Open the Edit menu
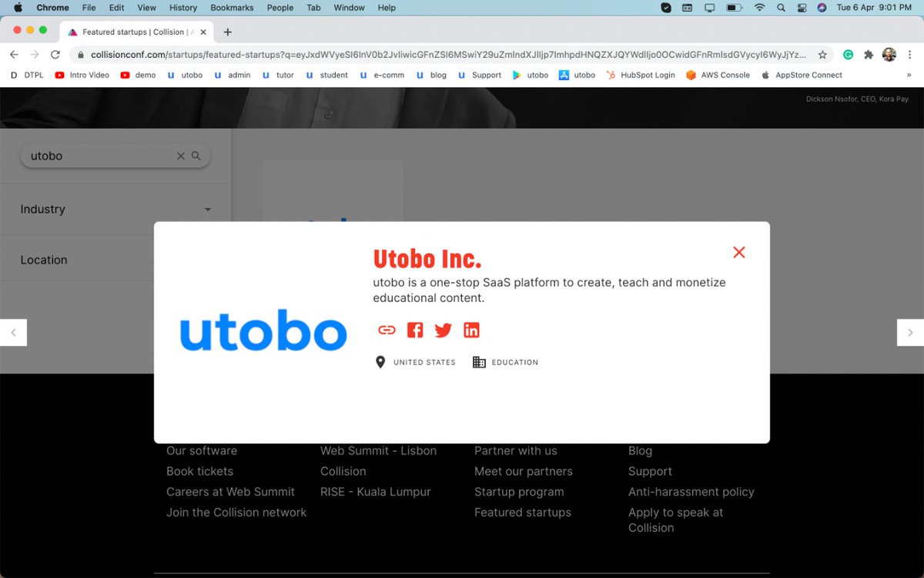Image resolution: width=924 pixels, height=578 pixels. [x=116, y=8]
